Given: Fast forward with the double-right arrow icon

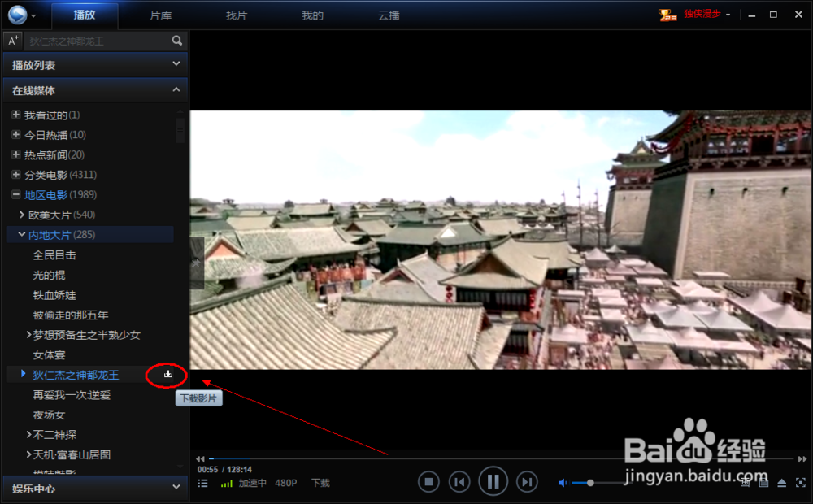Looking at the screenshot, I should [x=802, y=459].
